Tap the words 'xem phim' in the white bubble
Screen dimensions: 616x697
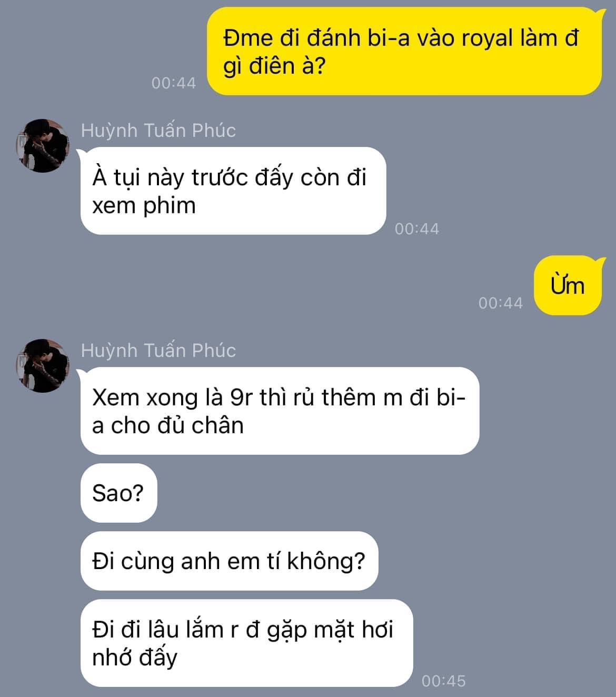click(x=144, y=205)
